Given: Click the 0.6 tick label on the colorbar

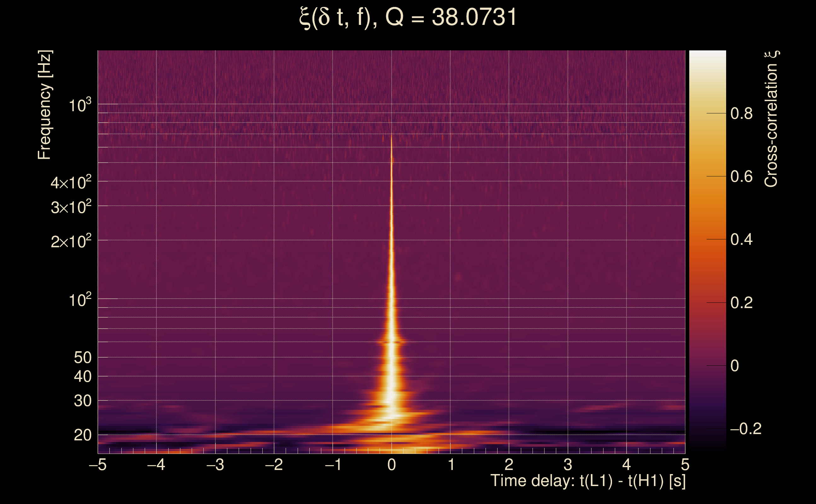Looking at the screenshot, I should coord(741,177).
